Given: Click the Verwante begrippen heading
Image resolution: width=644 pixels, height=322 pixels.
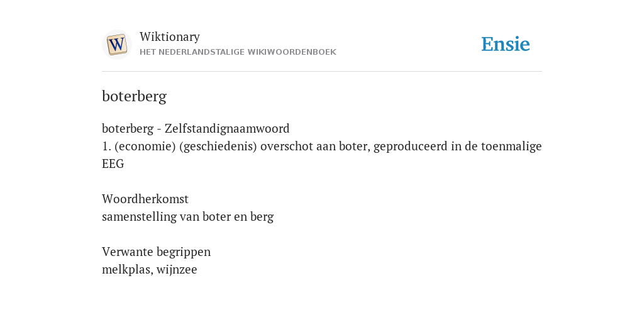Looking at the screenshot, I should pyautogui.click(x=156, y=252).
